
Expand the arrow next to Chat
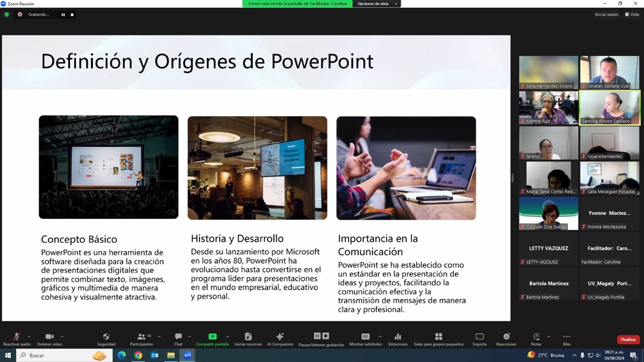coord(189,336)
